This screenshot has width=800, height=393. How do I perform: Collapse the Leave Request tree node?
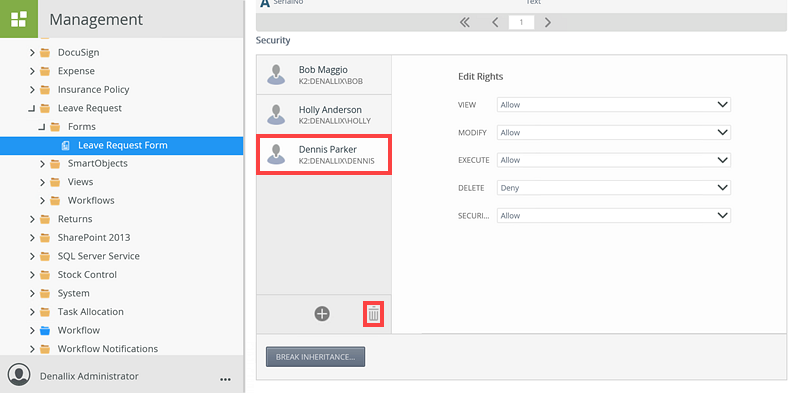(x=32, y=109)
